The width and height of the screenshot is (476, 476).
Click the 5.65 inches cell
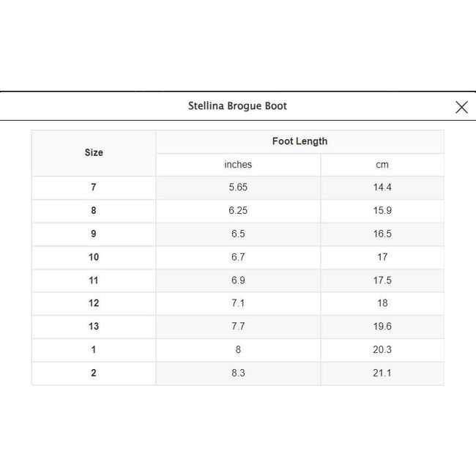pos(238,187)
